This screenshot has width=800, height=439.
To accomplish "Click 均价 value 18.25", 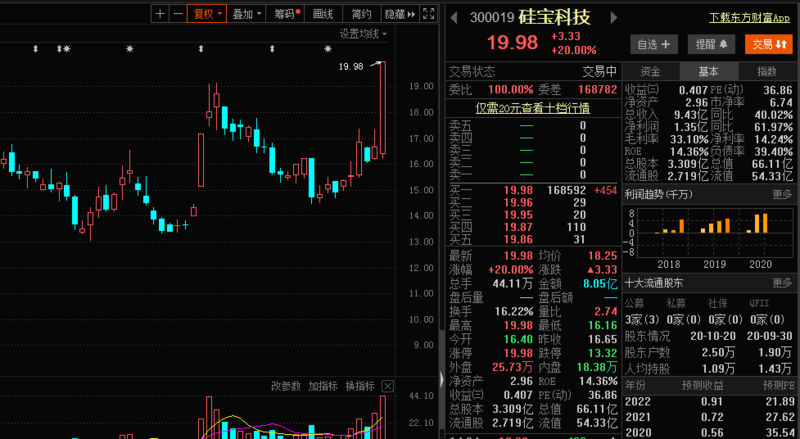I will (x=603, y=256).
